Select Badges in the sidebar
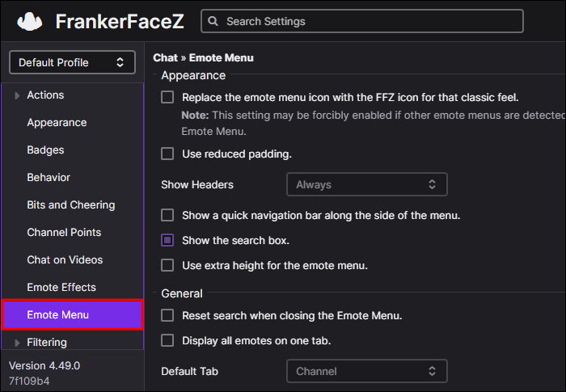The width and height of the screenshot is (566, 392). [x=45, y=150]
